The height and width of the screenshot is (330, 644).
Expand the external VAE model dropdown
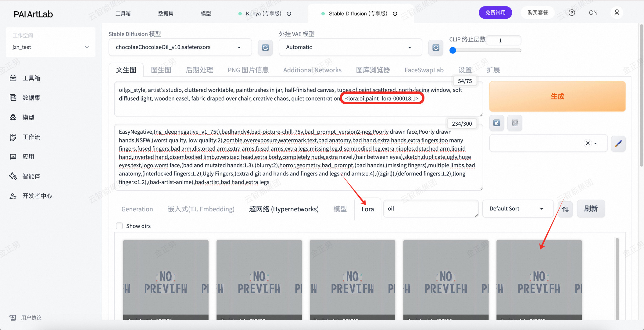350,47
